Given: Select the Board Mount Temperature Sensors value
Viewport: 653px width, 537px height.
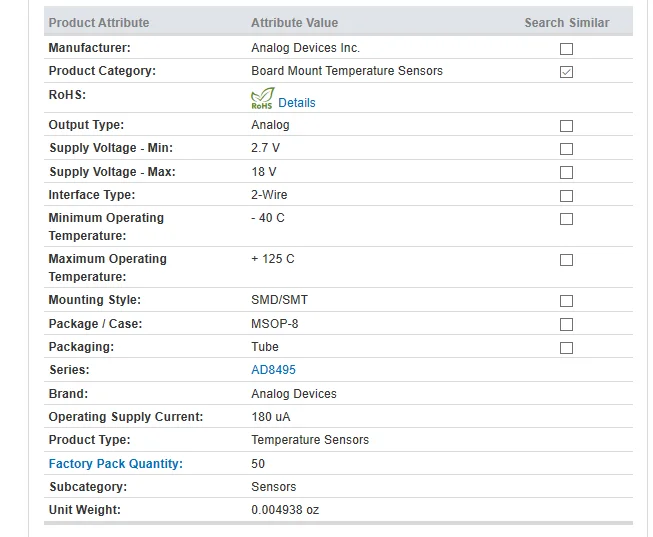Looking at the screenshot, I should click(x=347, y=71).
